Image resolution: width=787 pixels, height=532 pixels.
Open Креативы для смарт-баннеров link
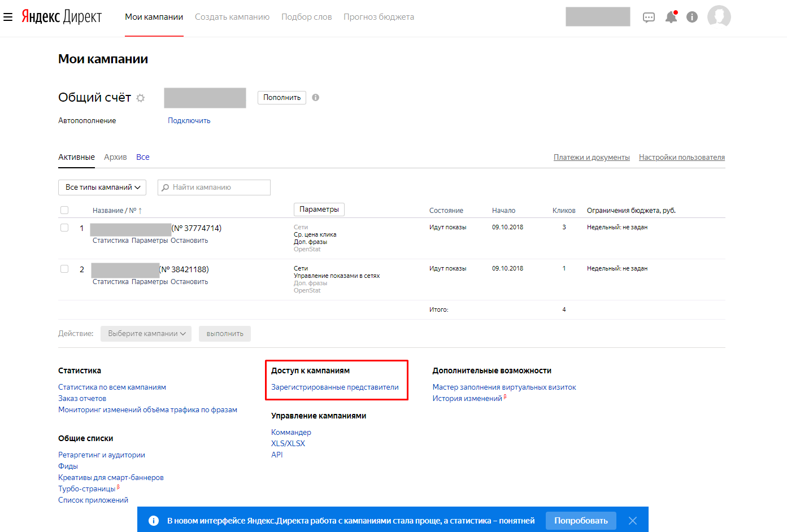pos(111,478)
